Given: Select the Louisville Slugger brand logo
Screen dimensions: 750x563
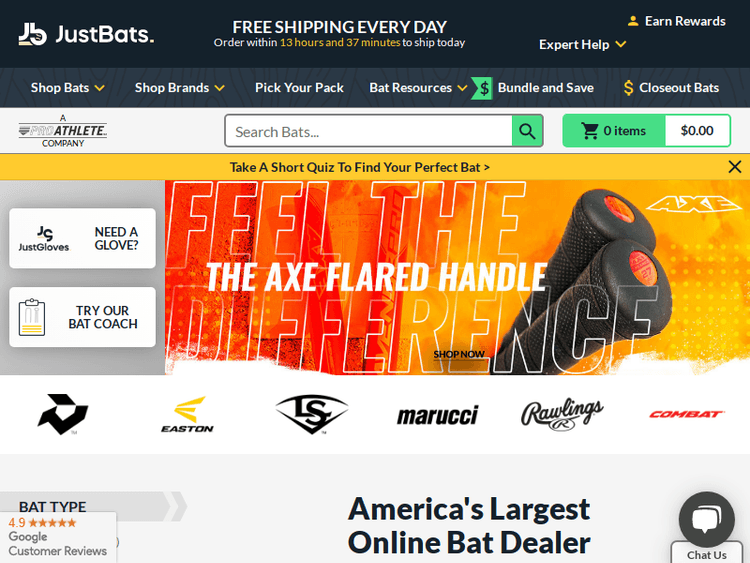Looking at the screenshot, I should coord(312,414).
